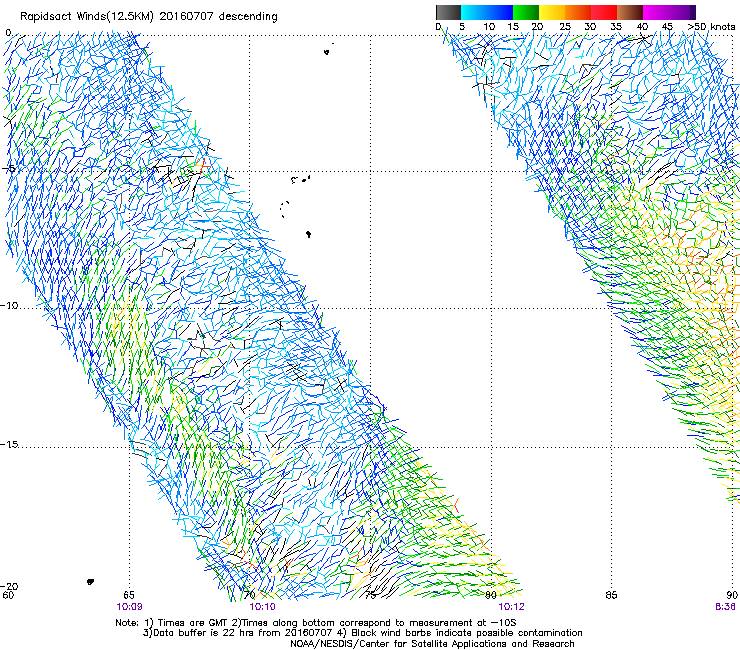
Task: Click the small island near the -20 latitude label
Action: [90, 582]
